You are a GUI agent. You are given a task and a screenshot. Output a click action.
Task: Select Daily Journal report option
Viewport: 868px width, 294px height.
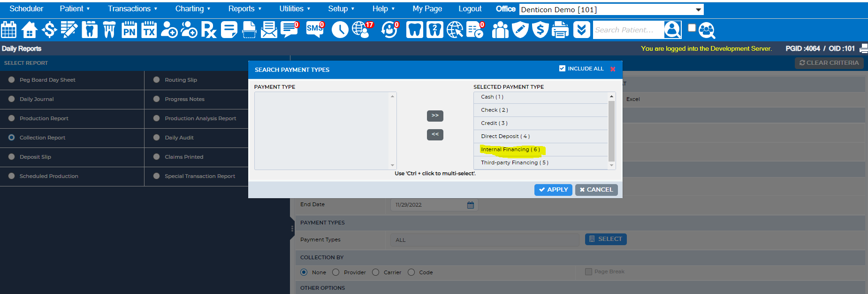[x=11, y=99]
